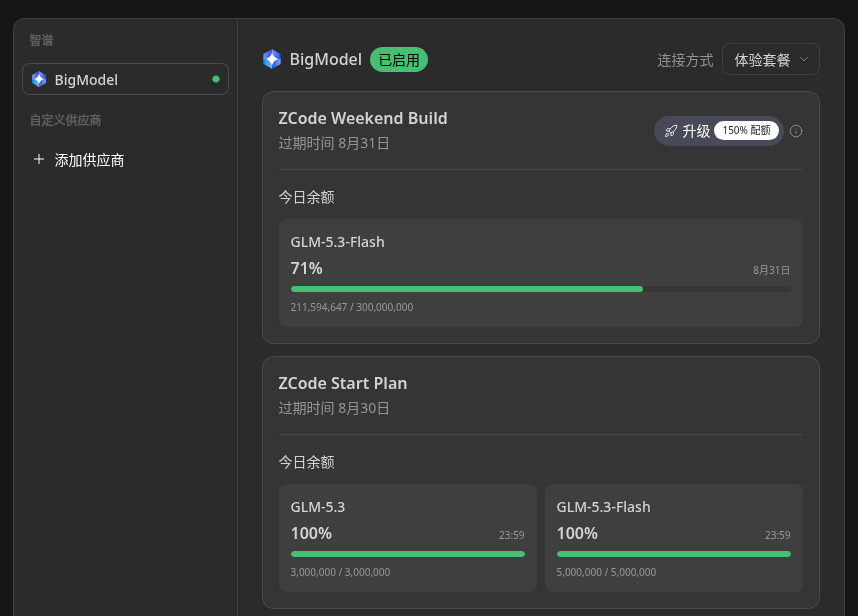858x616 pixels.
Task: Click Start Plan GLM-5.3-Flash progress bar
Action: (674, 554)
